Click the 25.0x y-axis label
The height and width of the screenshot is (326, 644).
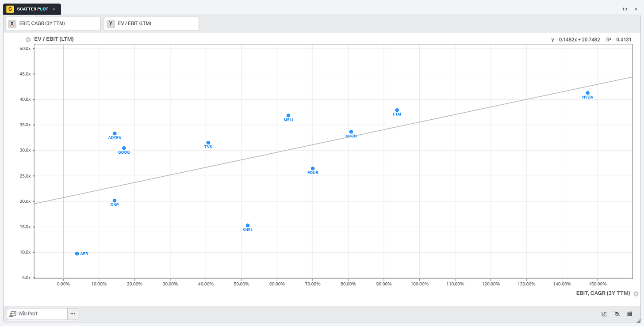25,176
